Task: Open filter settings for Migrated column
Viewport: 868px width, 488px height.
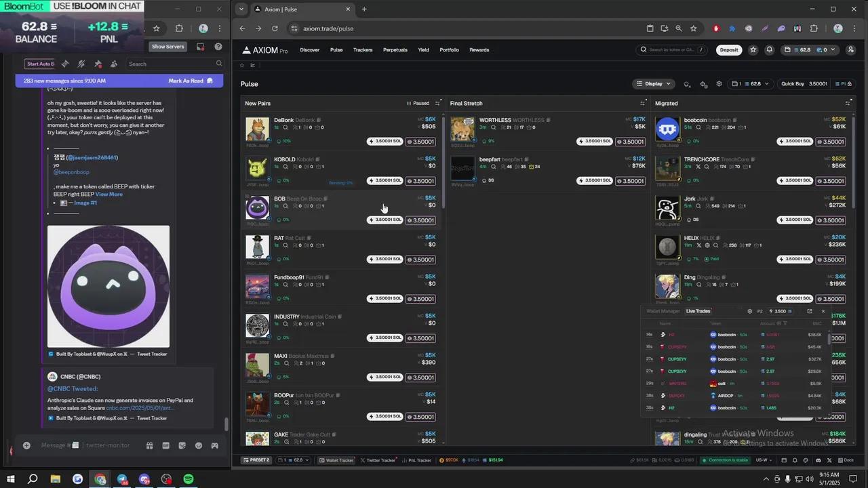Action: 848,103
